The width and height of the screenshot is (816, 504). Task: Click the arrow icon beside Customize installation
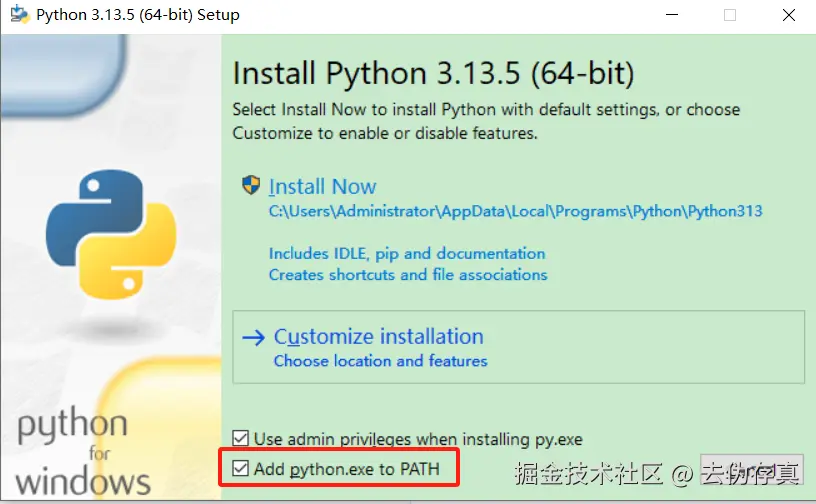coord(253,337)
